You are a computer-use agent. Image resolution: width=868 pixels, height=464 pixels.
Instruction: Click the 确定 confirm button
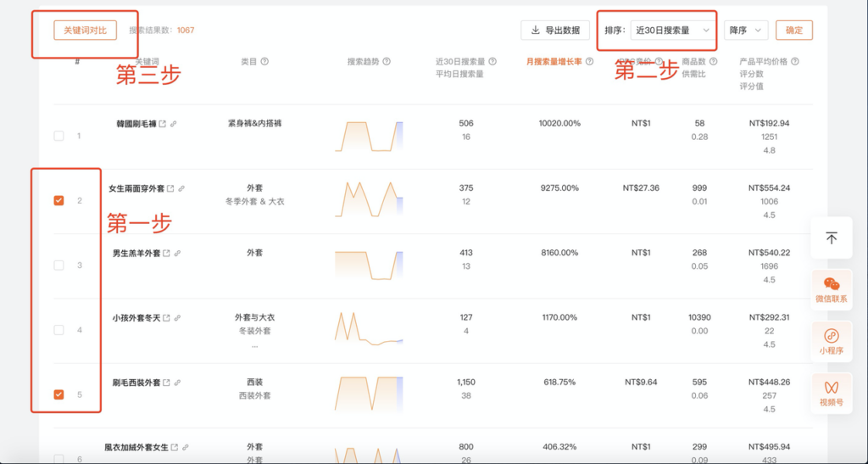click(793, 31)
